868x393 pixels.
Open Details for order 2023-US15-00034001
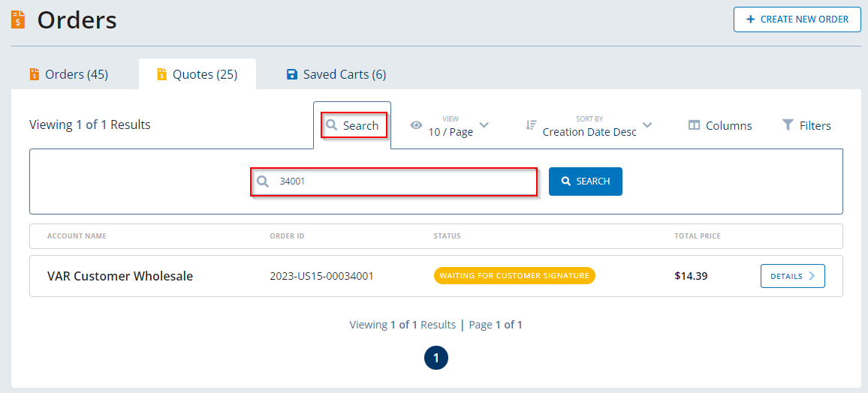792,276
